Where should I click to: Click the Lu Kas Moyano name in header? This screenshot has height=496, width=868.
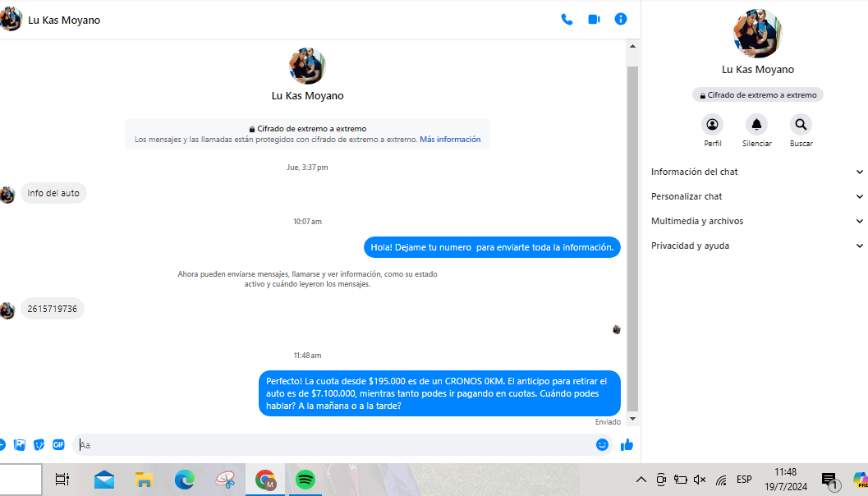pos(64,20)
